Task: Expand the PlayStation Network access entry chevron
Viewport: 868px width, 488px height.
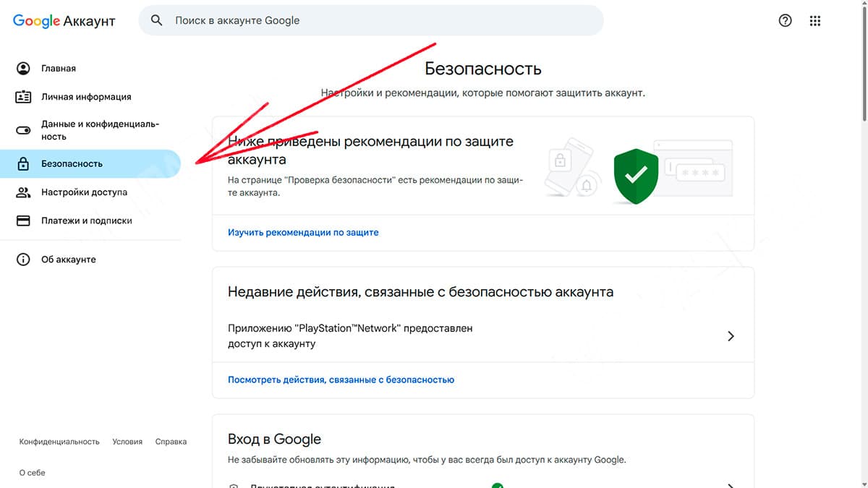Action: coord(731,336)
